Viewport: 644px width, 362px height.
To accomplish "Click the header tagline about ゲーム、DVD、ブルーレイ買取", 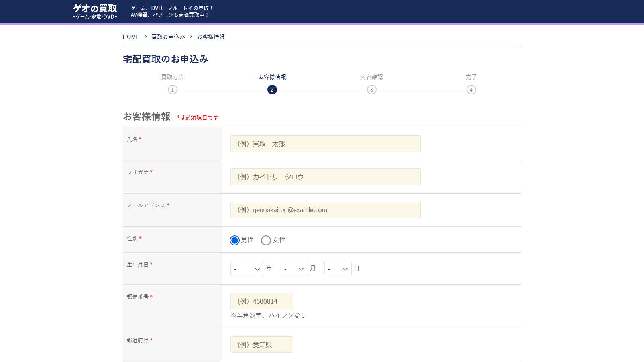I will (172, 12).
